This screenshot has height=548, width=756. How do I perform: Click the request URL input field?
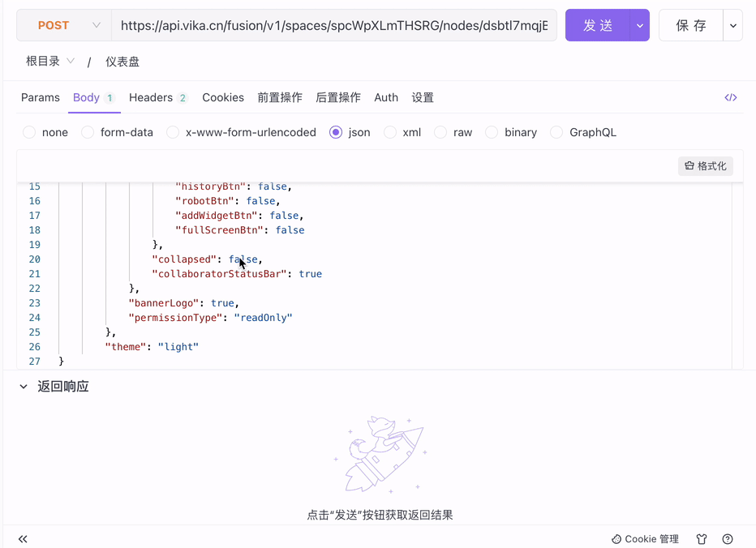click(333, 26)
